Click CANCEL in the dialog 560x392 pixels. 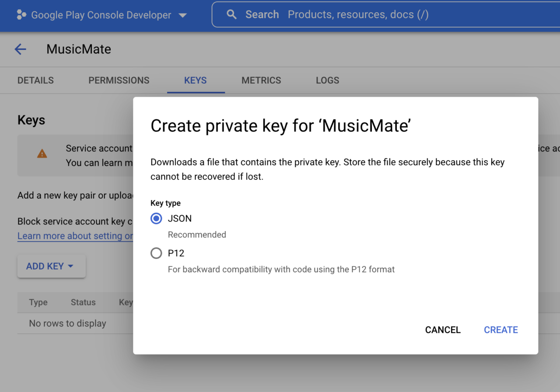[443, 330]
